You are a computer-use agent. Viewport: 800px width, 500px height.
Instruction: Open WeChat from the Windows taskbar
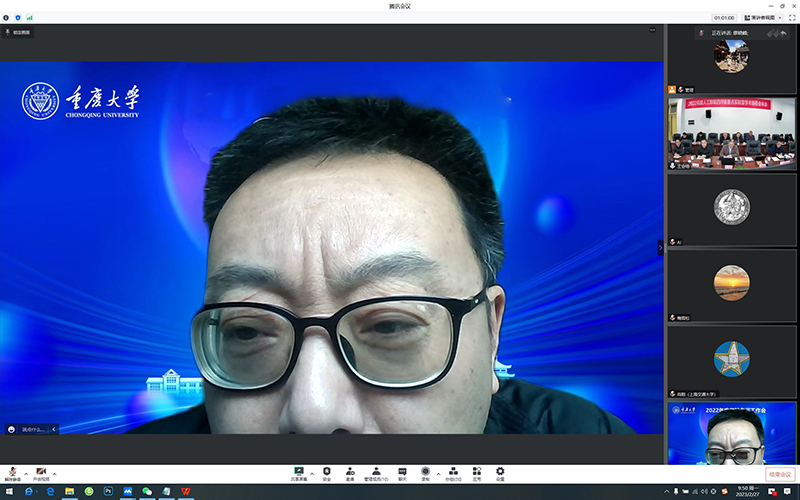coord(146,491)
